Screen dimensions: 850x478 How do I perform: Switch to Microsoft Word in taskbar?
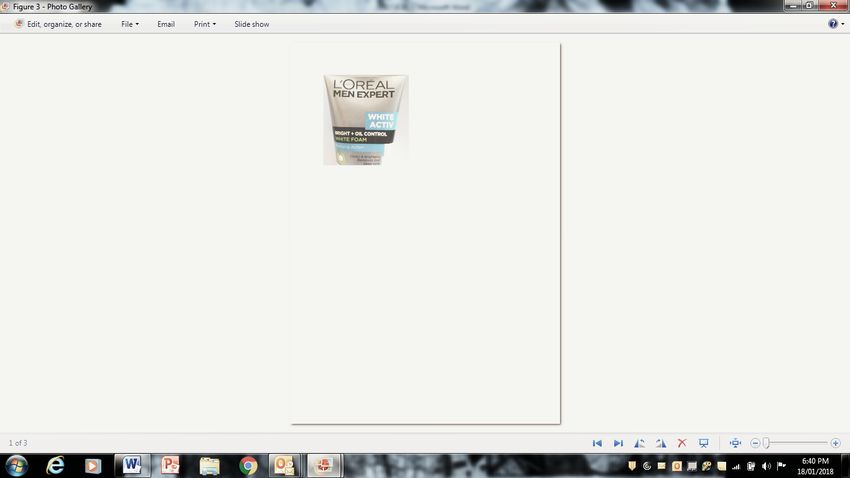[x=132, y=466]
